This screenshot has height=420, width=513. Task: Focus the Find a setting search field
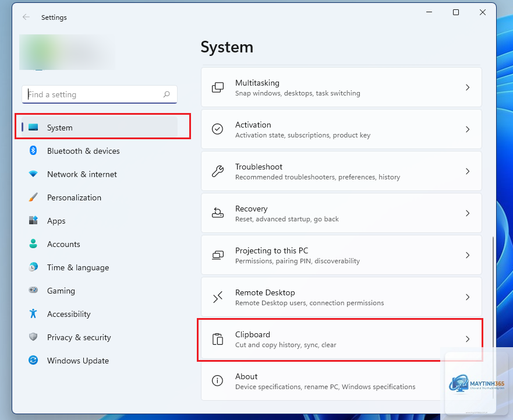[100, 94]
